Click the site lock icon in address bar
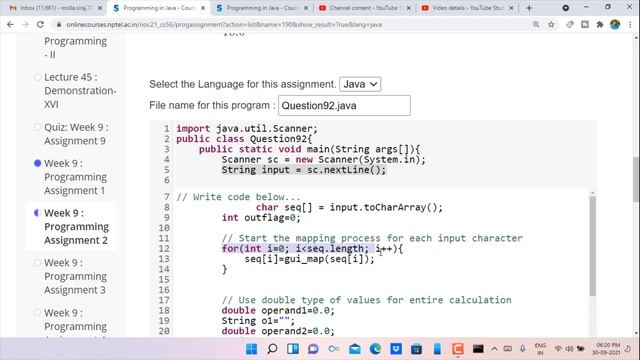Screen dimensions: 640x360 [x=59, y=24]
